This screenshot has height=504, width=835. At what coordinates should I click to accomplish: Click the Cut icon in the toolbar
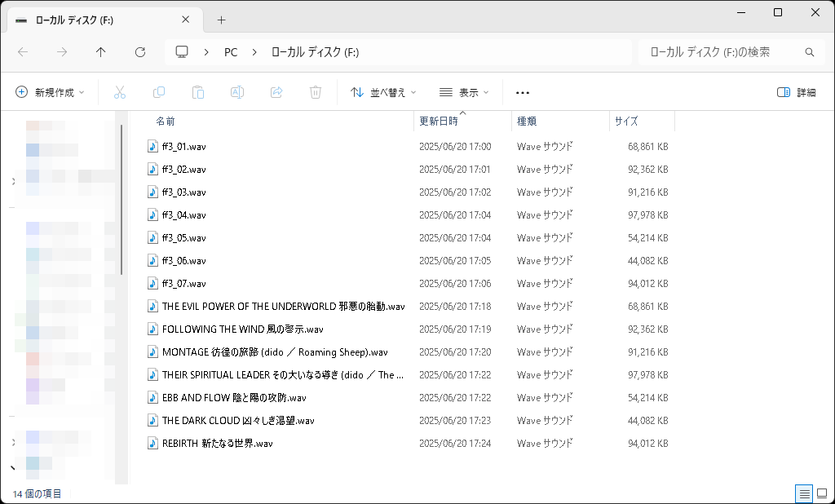click(120, 92)
